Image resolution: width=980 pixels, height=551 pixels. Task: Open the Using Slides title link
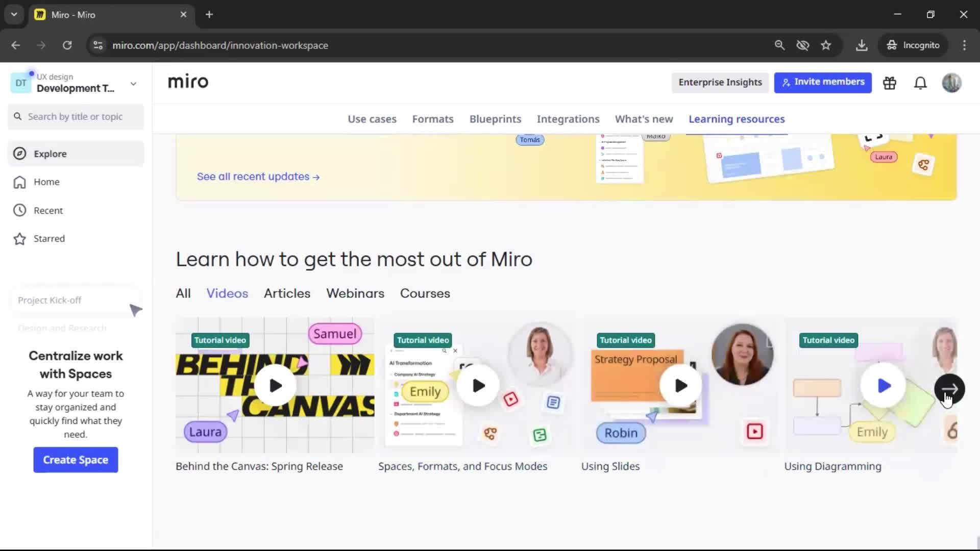click(x=610, y=466)
